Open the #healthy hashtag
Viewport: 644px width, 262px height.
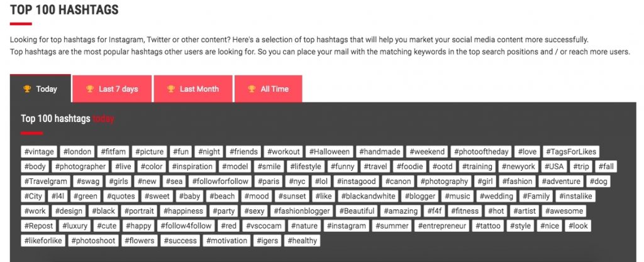303,241
